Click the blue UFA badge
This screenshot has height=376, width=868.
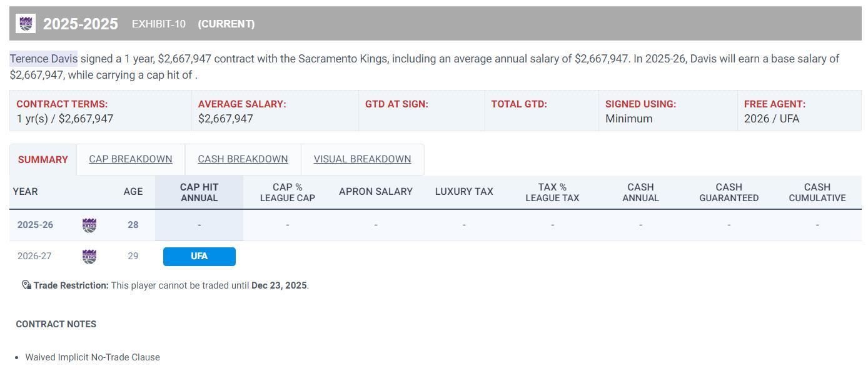pyautogui.click(x=199, y=257)
